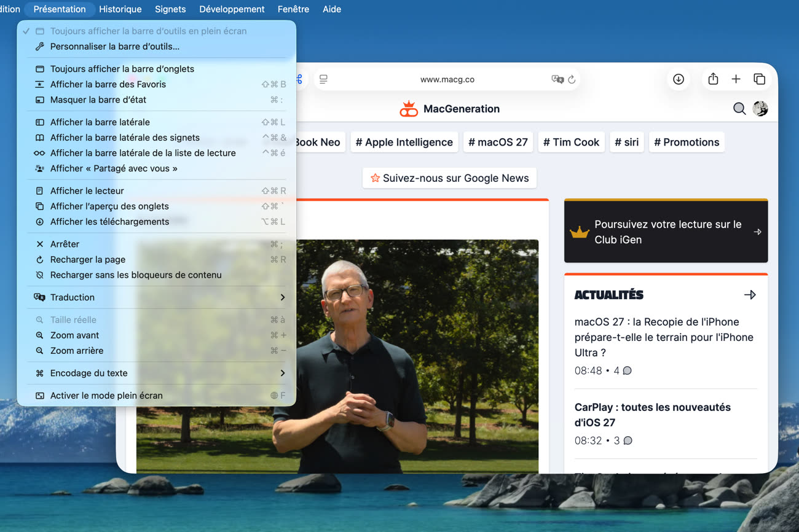Screen dimensions: 799x532
Task: Open the Historique menu
Action: coord(120,9)
